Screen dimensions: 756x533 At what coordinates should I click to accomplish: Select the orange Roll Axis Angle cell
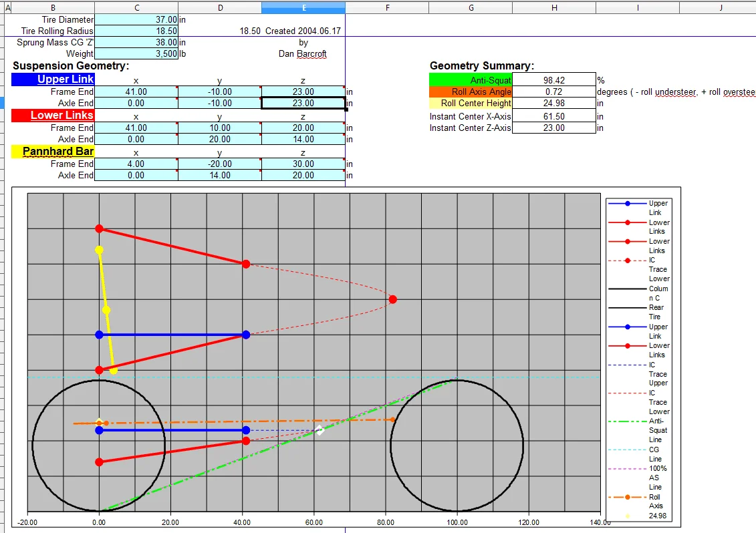[471, 92]
